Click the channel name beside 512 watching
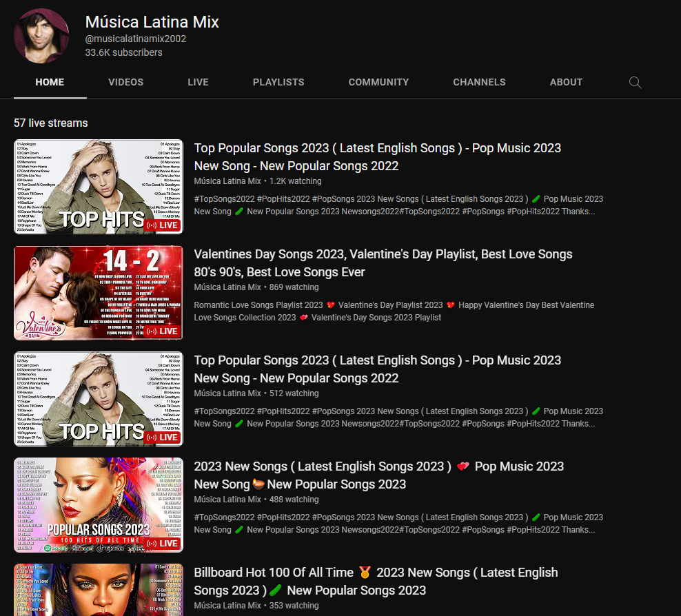The image size is (681, 616). [x=227, y=393]
